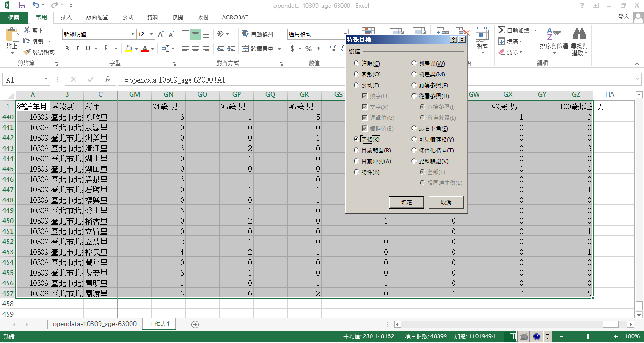This screenshot has width=644, height=343.
Task: Click the Cut (剪下) scissors icon
Action: [27, 31]
